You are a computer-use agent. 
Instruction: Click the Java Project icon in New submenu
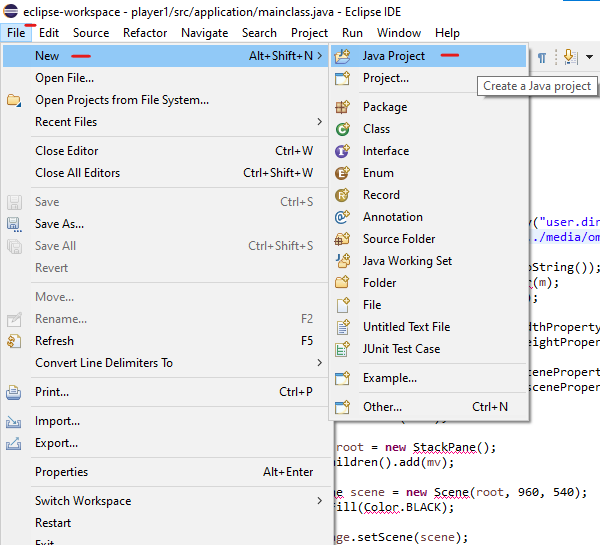click(342, 56)
